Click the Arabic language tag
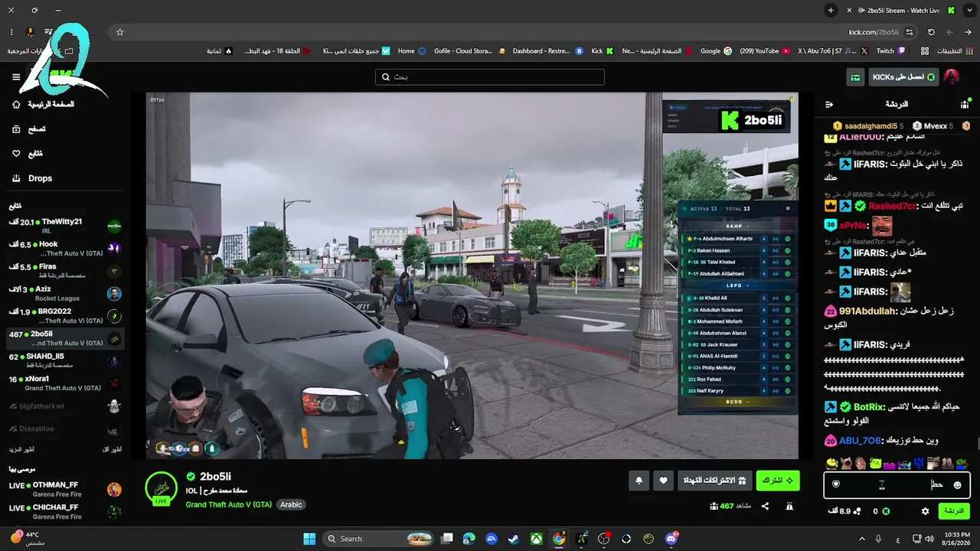 click(291, 504)
